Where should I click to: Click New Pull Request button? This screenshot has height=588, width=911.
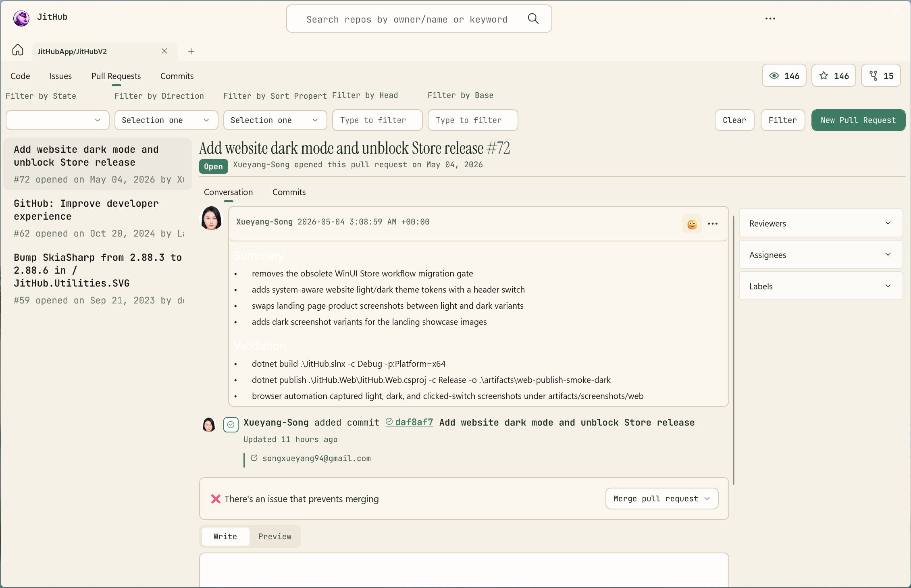tap(858, 120)
